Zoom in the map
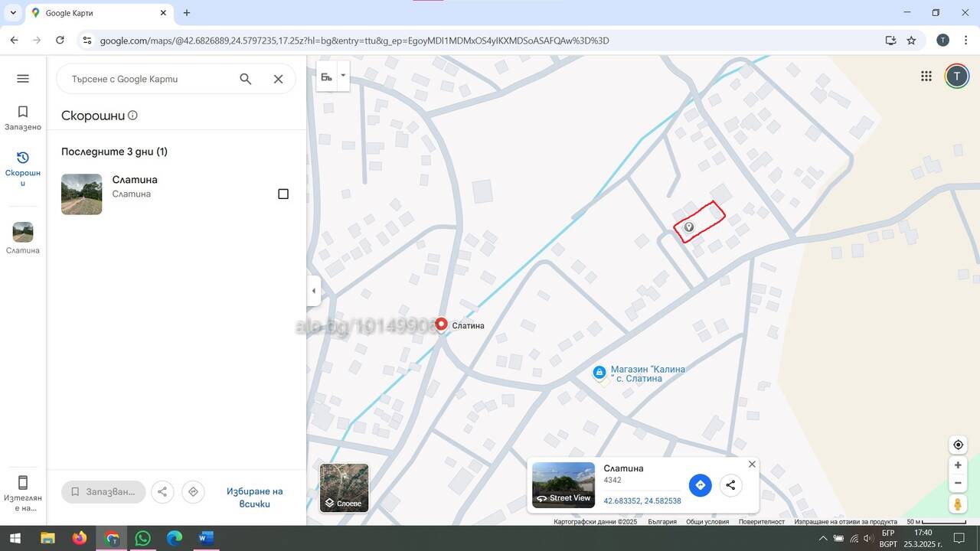The image size is (980, 551). click(958, 465)
